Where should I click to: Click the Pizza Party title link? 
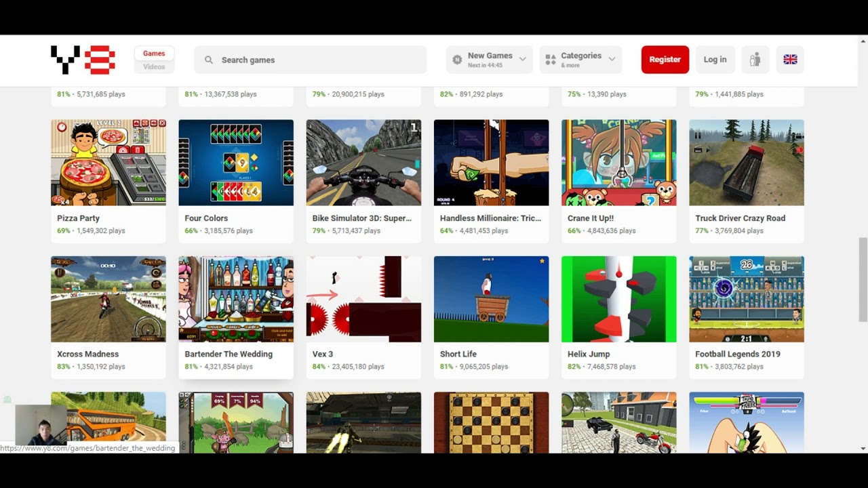(78, 218)
